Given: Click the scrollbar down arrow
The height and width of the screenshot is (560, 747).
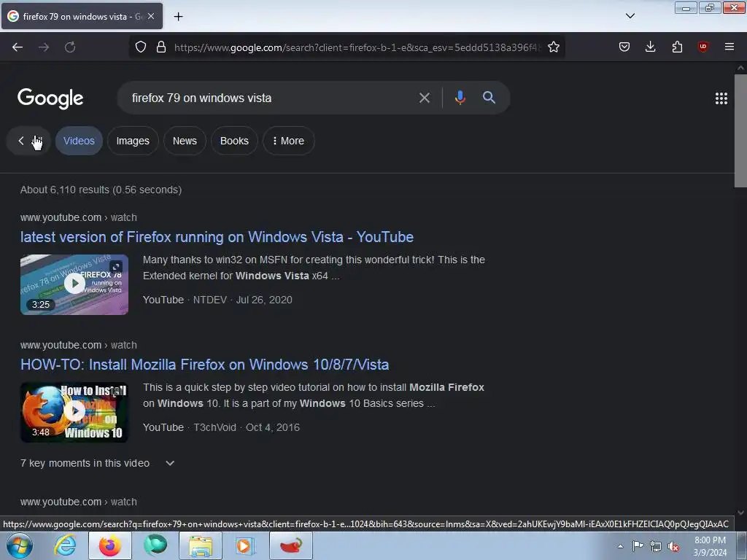Looking at the screenshot, I should pyautogui.click(x=740, y=513).
